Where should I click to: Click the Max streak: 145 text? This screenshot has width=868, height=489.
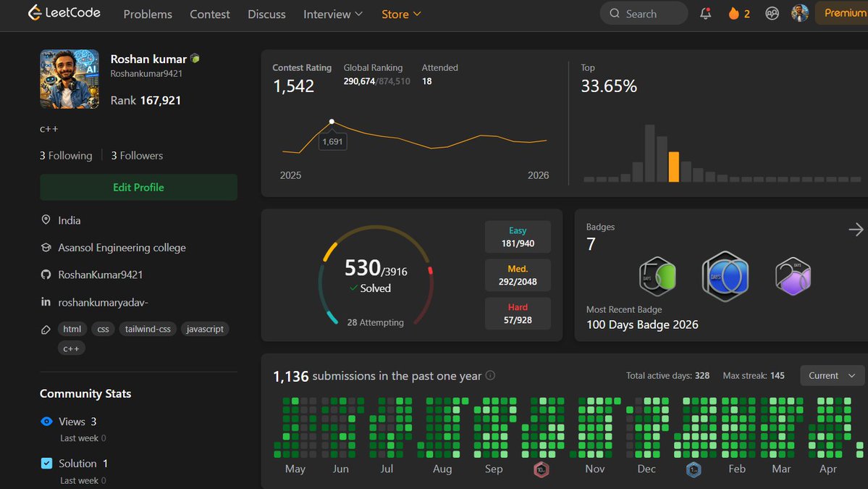[754, 375]
